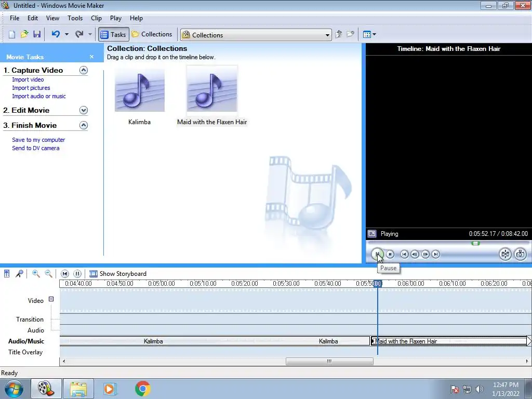The height and width of the screenshot is (399, 532).
Task: Collapse the Capture Video section
Action: click(84, 70)
